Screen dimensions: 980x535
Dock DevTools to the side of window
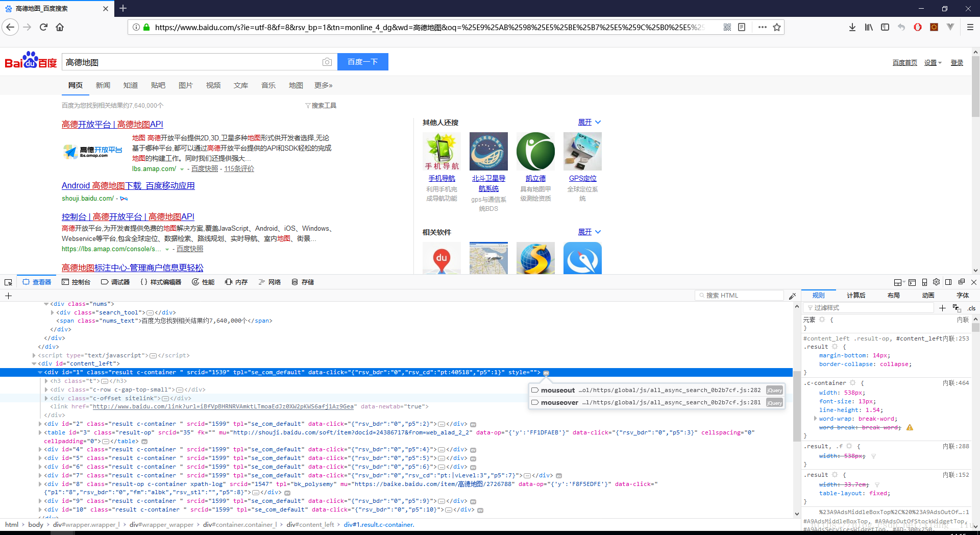[948, 282]
